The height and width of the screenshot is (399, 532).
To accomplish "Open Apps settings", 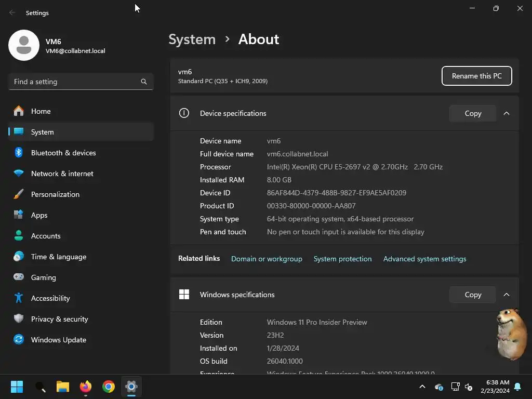I will 81,215.
